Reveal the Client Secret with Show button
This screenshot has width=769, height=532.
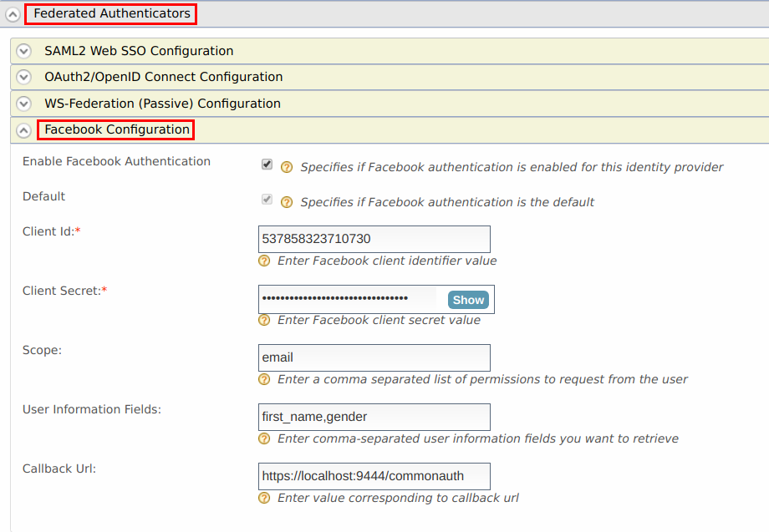(x=467, y=299)
